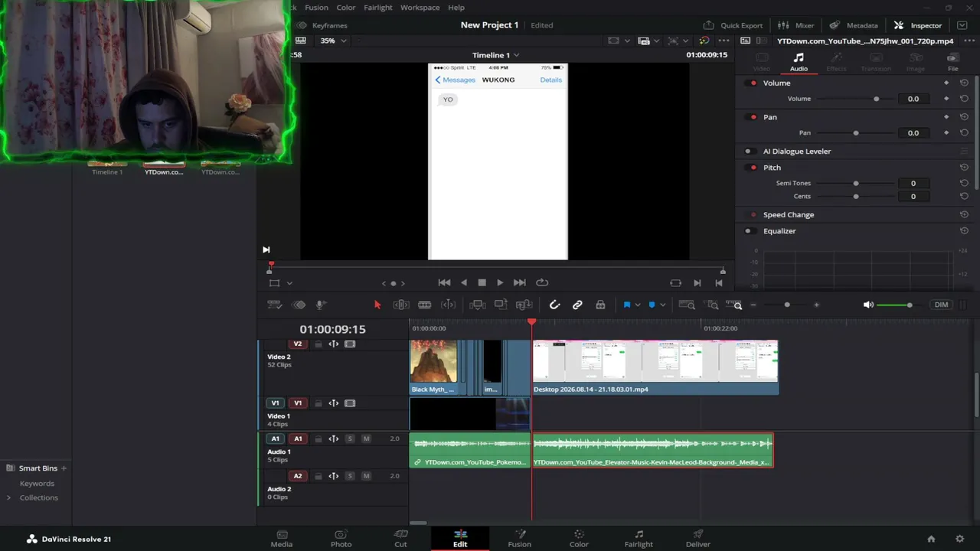Click the Project Manager home icon
The height and width of the screenshot is (551, 980).
pyautogui.click(x=931, y=539)
